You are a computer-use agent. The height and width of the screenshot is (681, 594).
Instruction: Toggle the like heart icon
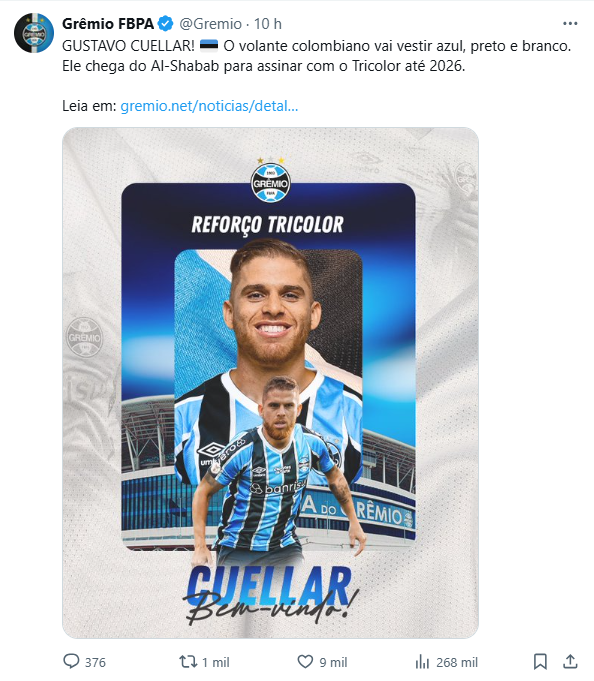pos(305,662)
